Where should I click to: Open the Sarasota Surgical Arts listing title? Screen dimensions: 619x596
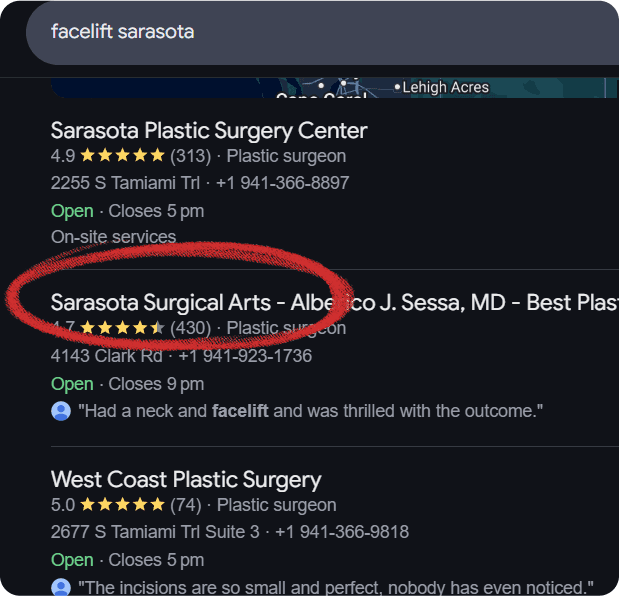(x=335, y=303)
